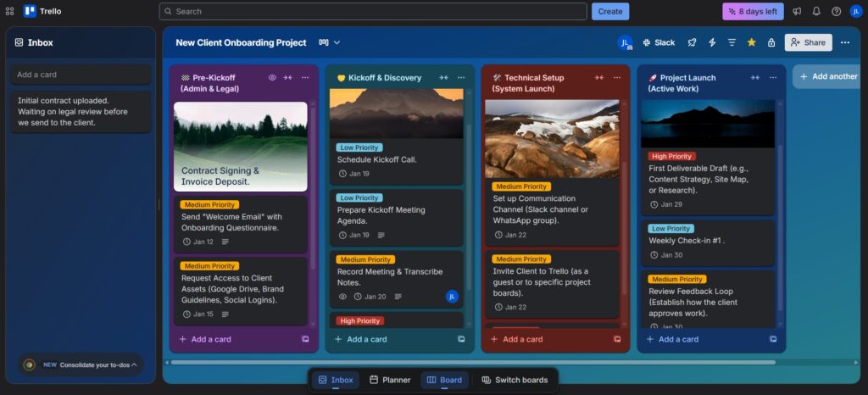The height and width of the screenshot is (395, 868).
Task: Collapse the Pre-Kickoff list
Action: (288, 77)
